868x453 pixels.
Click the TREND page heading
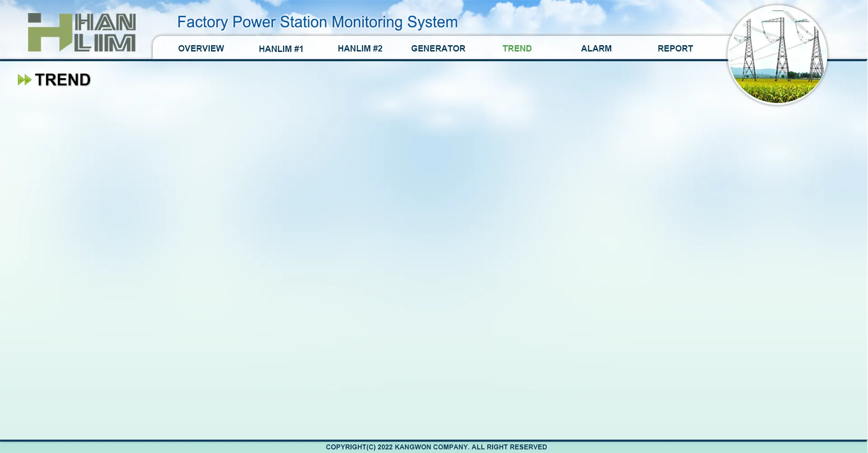click(x=63, y=80)
